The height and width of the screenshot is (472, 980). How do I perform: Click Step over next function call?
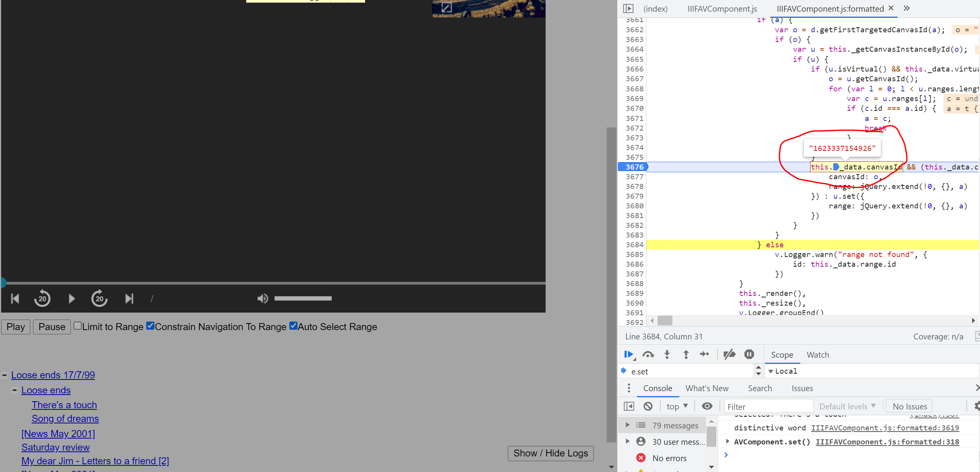click(x=648, y=354)
